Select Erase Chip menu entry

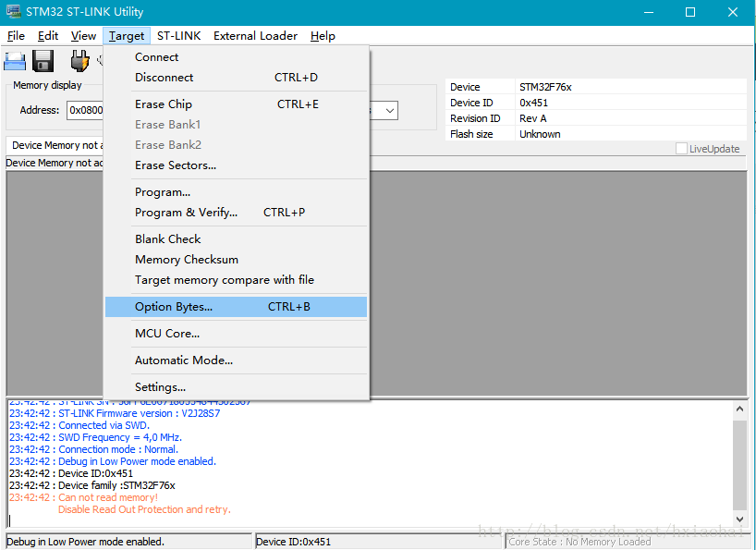237,104
